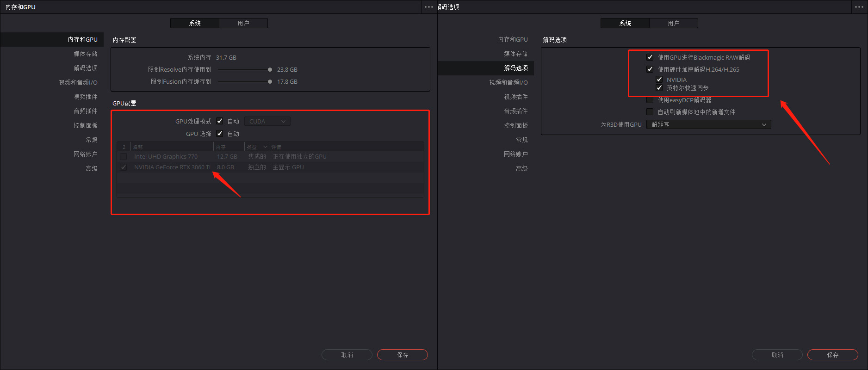Toggle the GPU处理模式 自动 checkbox
This screenshot has width=868, height=370.
click(220, 121)
